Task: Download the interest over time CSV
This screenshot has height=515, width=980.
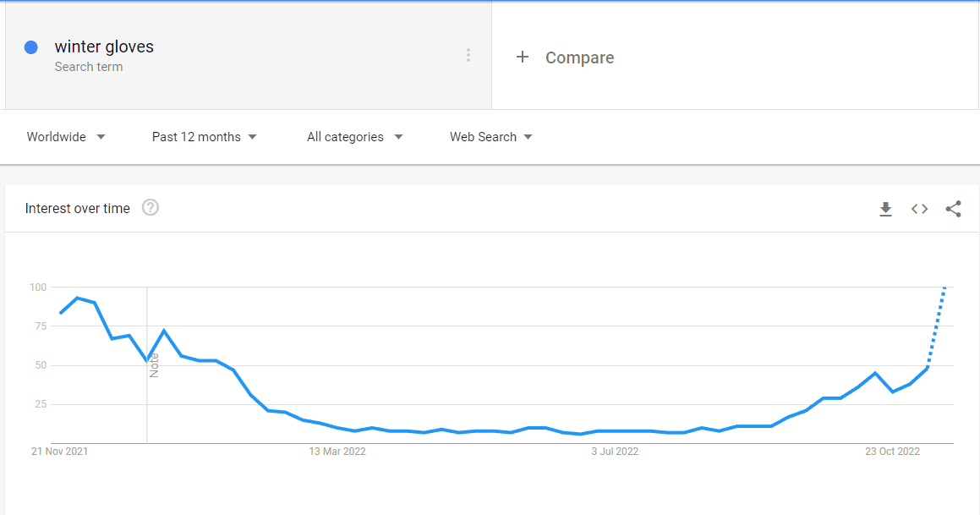Action: point(885,209)
